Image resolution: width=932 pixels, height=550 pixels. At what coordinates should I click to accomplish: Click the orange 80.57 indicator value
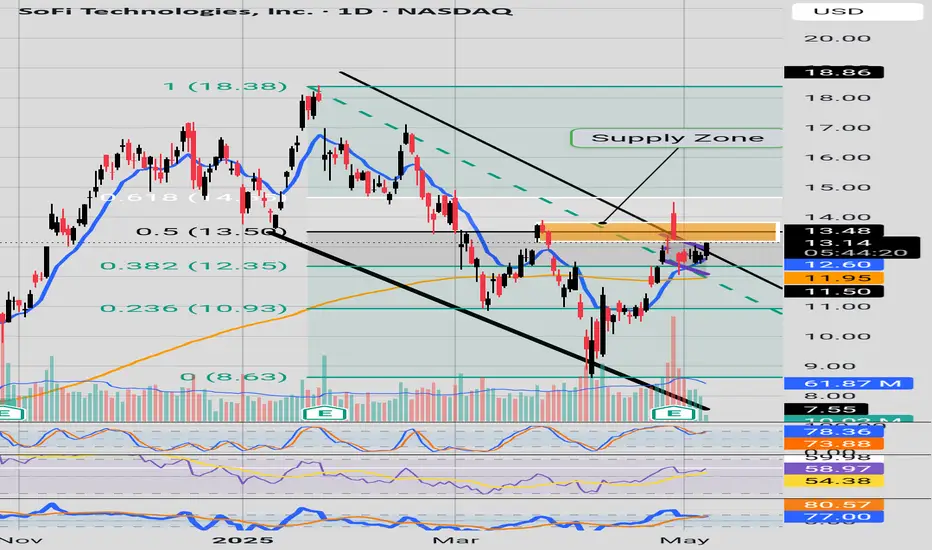[834, 505]
